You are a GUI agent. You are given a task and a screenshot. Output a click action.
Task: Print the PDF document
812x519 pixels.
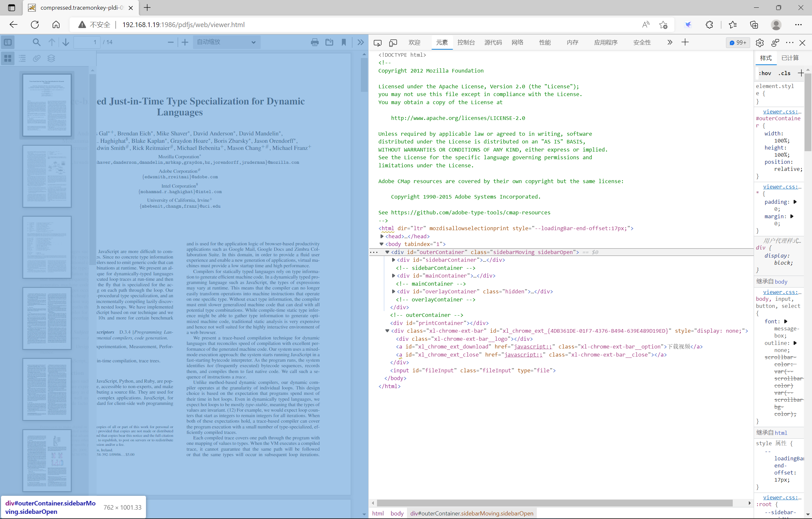click(314, 42)
